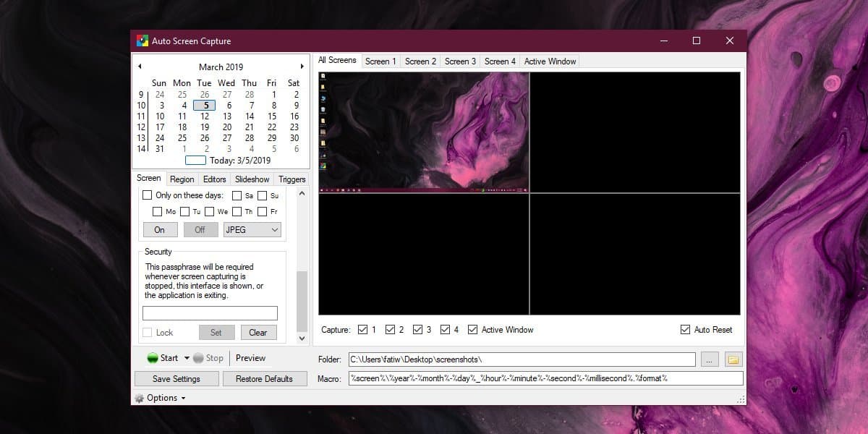Switch to the All Screens tab

tap(337, 61)
